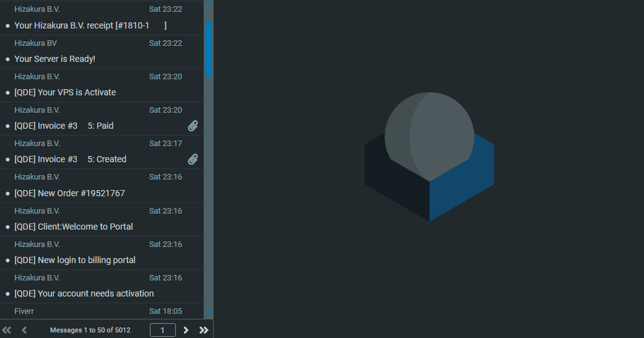Click attachment icon on Invoice Paid email
The width and height of the screenshot is (644, 338).
193,126
